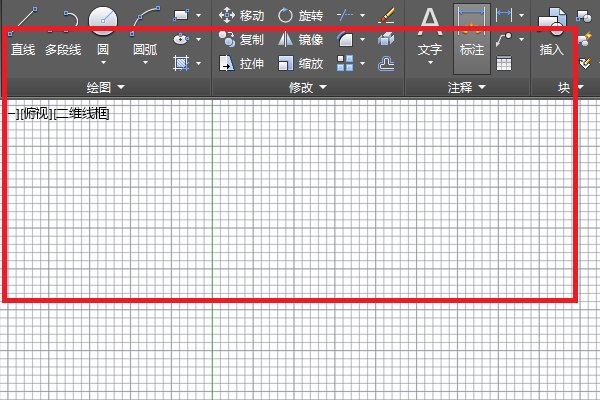The image size is (600, 400).
Task: Click the Scale (缩放) tool
Action: click(300, 64)
